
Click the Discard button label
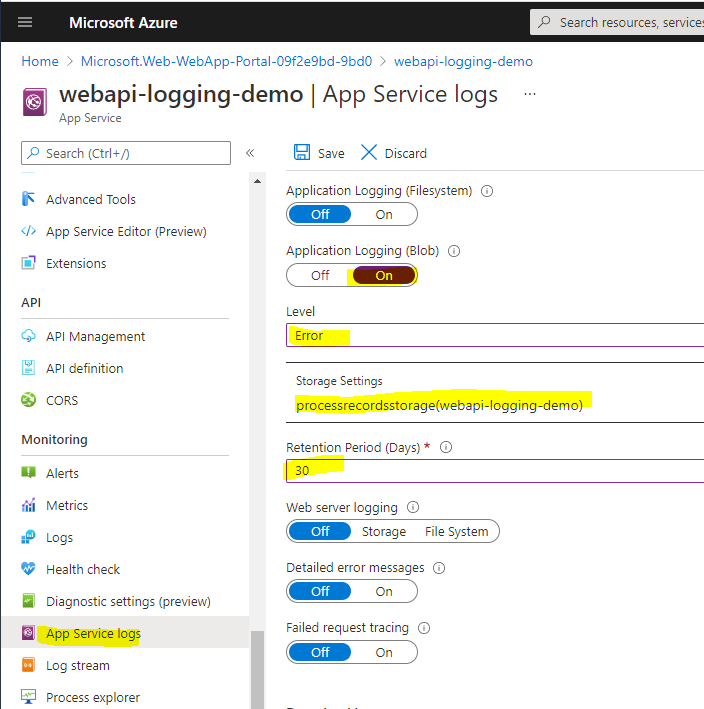pos(406,154)
